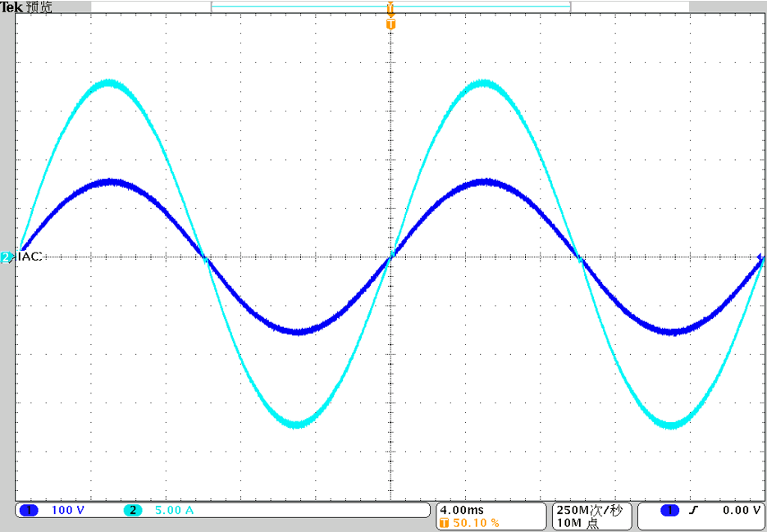The height and width of the screenshot is (532, 767).
Task: Select the cyan channel 2 badge in bottom bar
Action: (133, 511)
